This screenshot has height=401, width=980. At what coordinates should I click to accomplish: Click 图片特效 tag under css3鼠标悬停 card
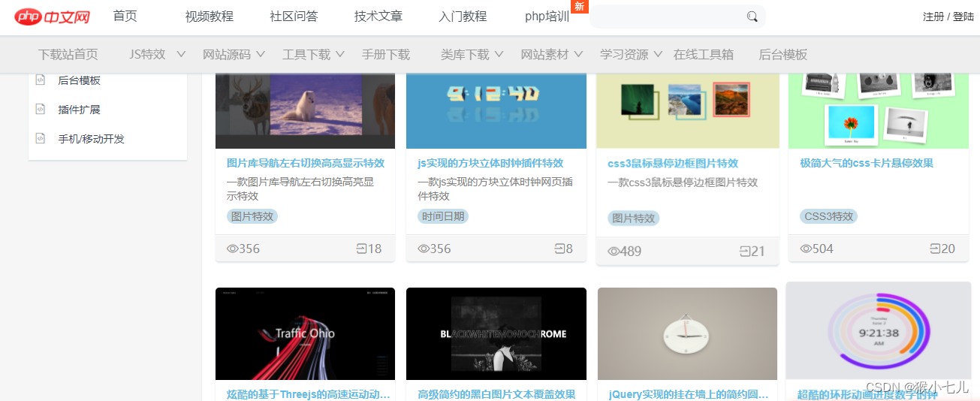click(x=633, y=219)
